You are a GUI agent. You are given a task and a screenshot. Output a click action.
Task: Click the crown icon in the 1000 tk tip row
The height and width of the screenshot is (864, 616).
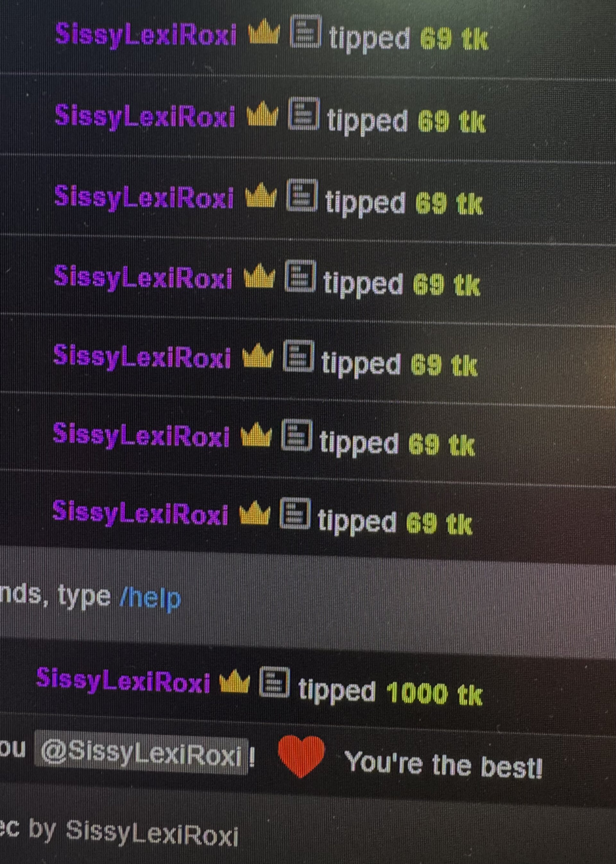coord(235,680)
